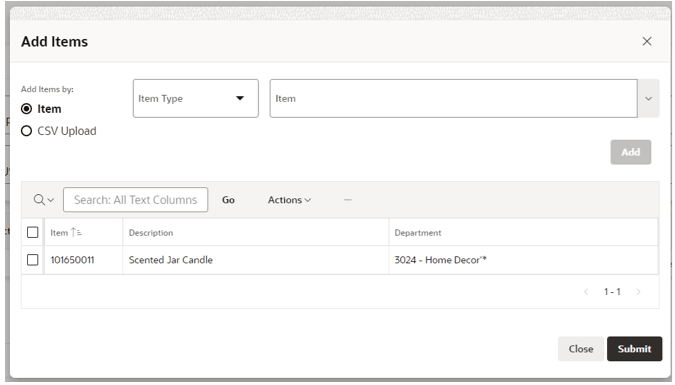Click the Close button
Viewport: 675px width, 385px height.
tap(581, 348)
